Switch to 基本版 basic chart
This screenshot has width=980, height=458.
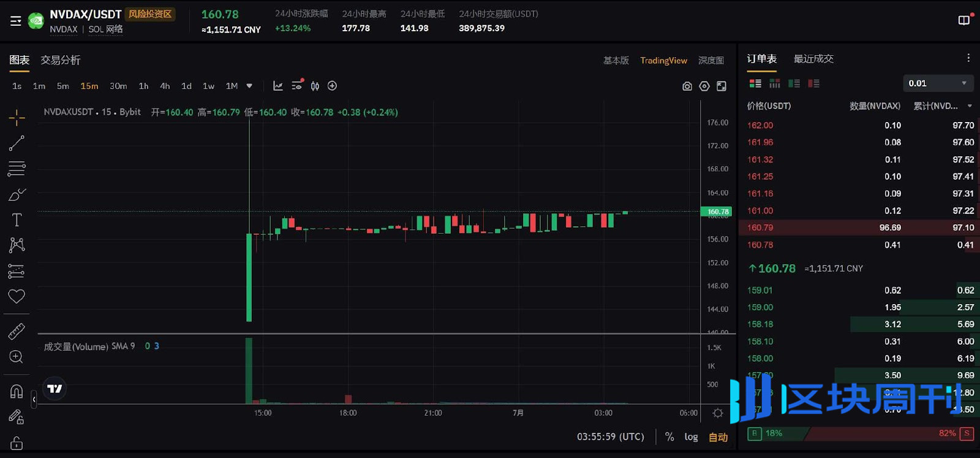coord(616,60)
